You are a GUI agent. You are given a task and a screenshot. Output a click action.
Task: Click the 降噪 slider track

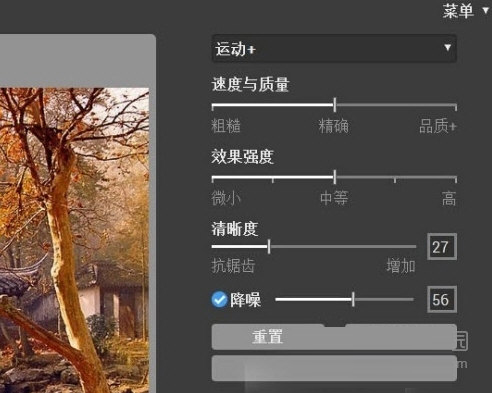click(345, 299)
